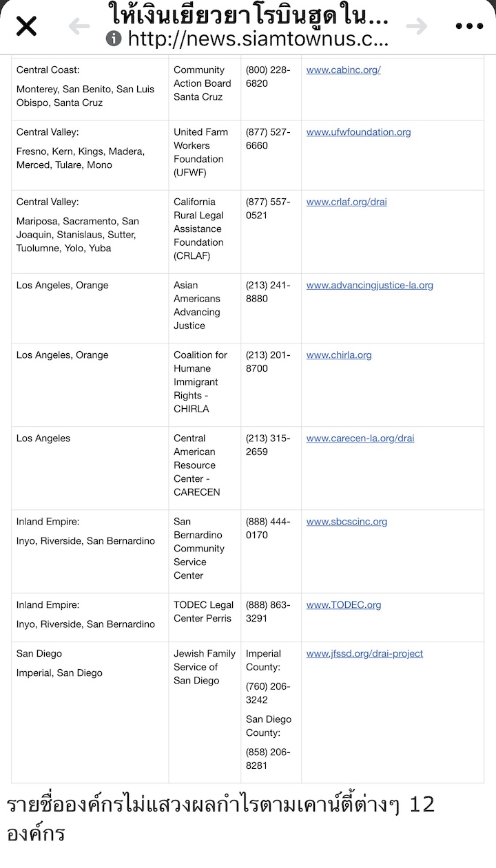
Task: Open the www.ufwfoundation.org link
Action: click(x=358, y=132)
